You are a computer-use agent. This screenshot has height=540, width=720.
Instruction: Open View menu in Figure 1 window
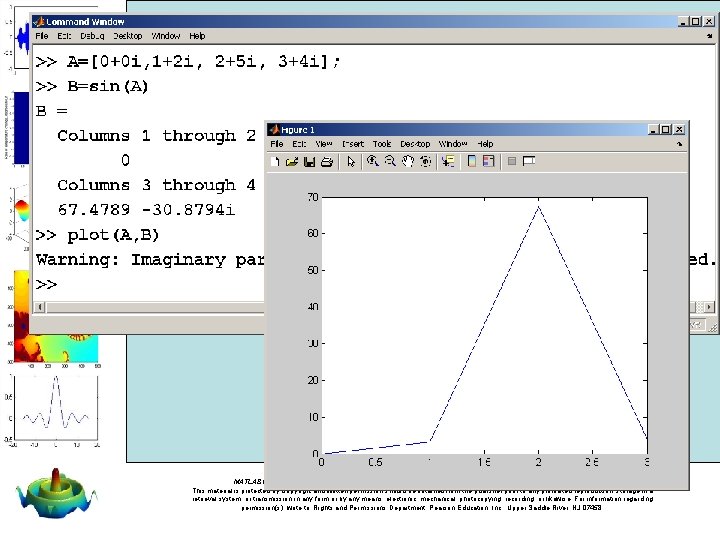tap(324, 144)
